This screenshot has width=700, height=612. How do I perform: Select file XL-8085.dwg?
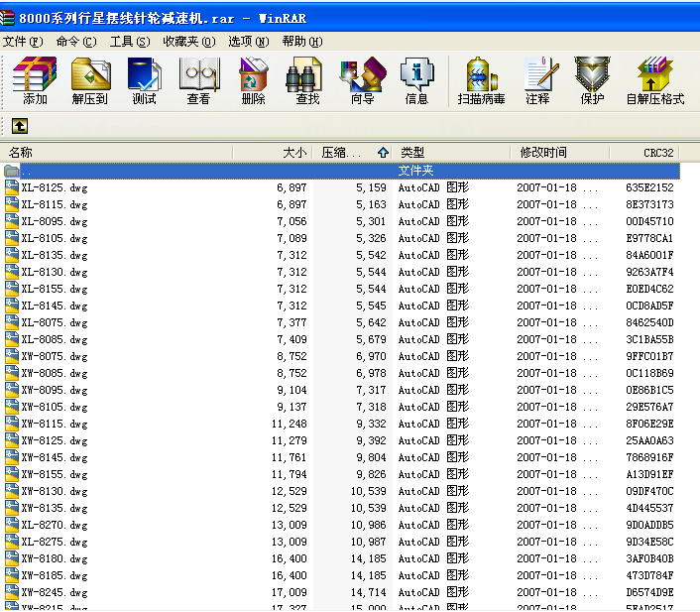point(55,339)
